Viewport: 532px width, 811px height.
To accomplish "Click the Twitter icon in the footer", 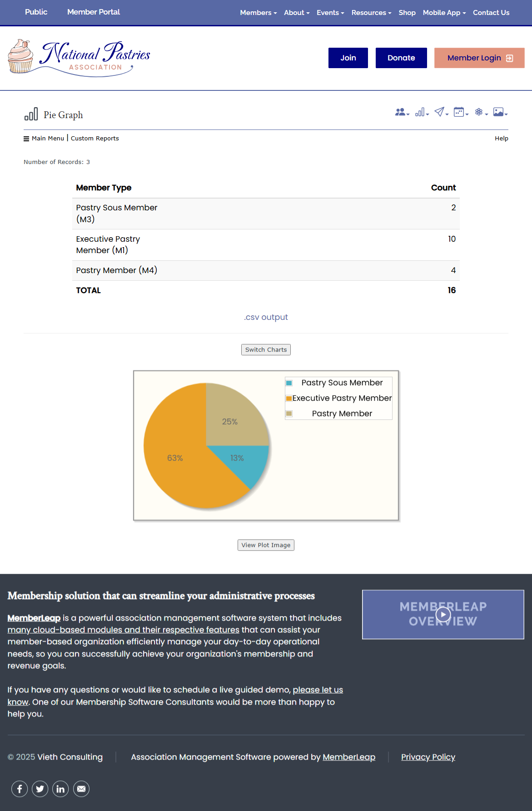I will 40,789.
